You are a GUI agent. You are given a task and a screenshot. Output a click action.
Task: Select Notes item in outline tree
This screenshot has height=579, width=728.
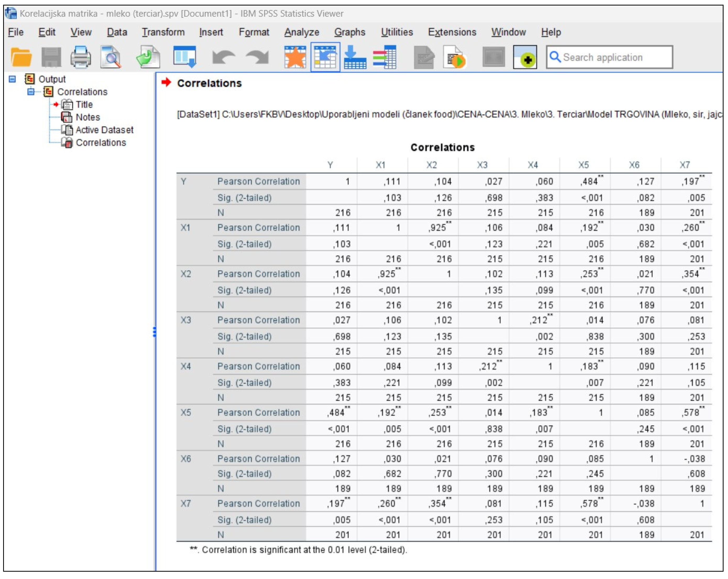[x=87, y=117]
